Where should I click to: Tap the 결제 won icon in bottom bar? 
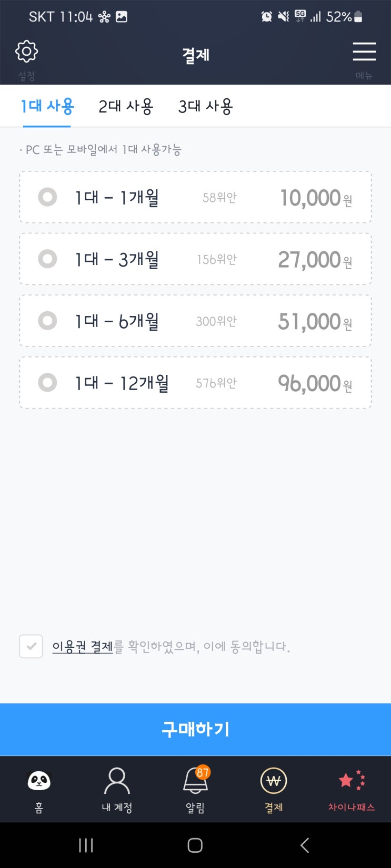(x=274, y=781)
